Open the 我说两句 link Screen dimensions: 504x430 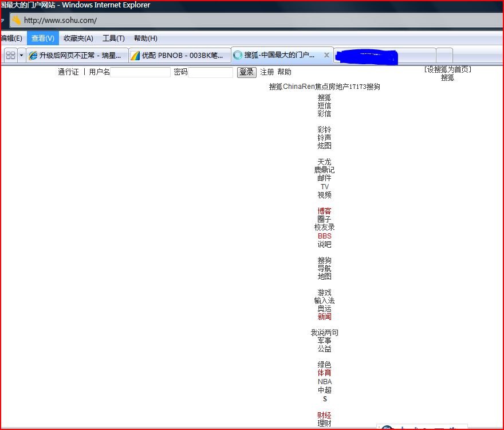(324, 333)
